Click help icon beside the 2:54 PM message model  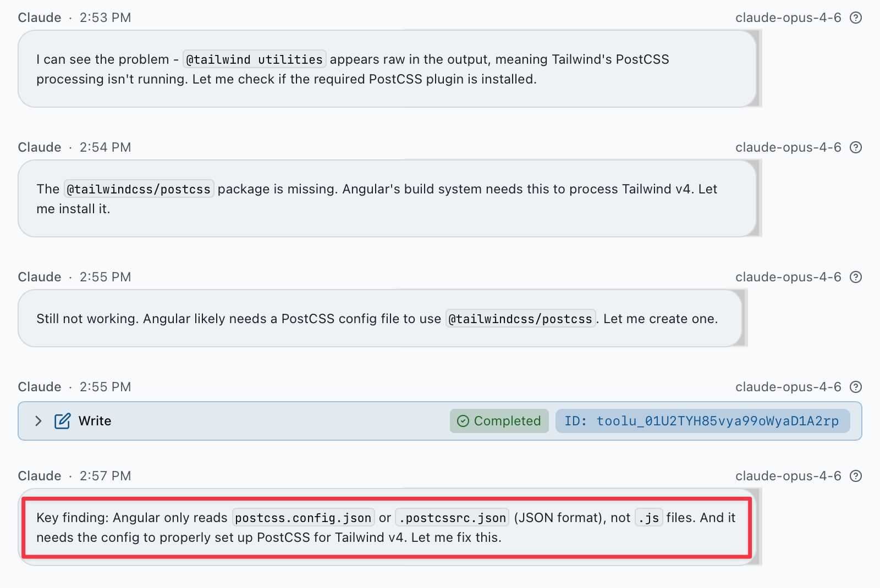coord(855,147)
